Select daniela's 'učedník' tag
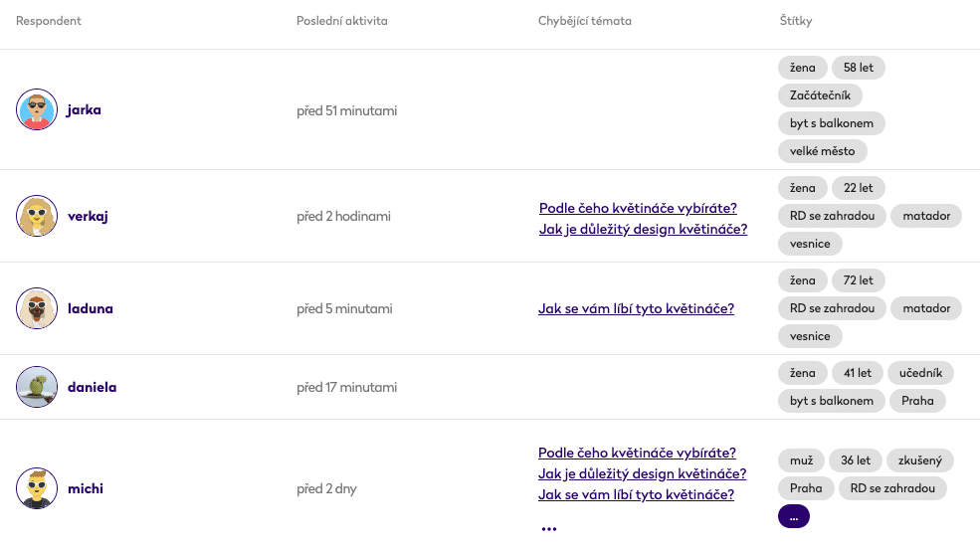 point(920,373)
